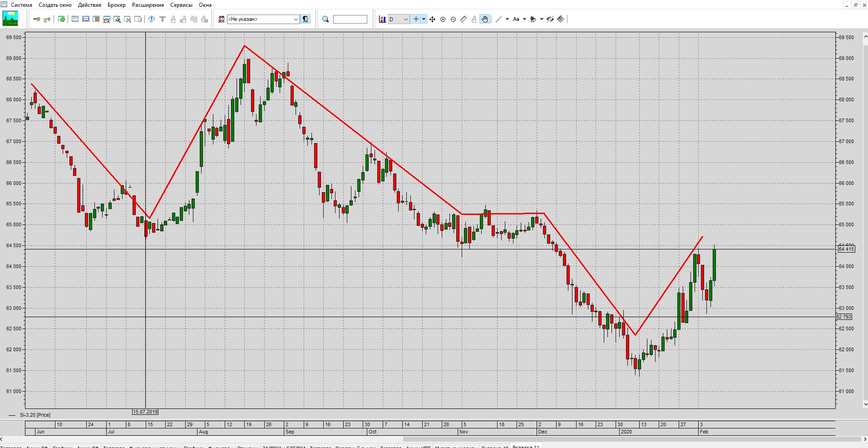This screenshot has width=868, height=448.
Task: Click the 64 415 price level label
Action: pos(846,249)
